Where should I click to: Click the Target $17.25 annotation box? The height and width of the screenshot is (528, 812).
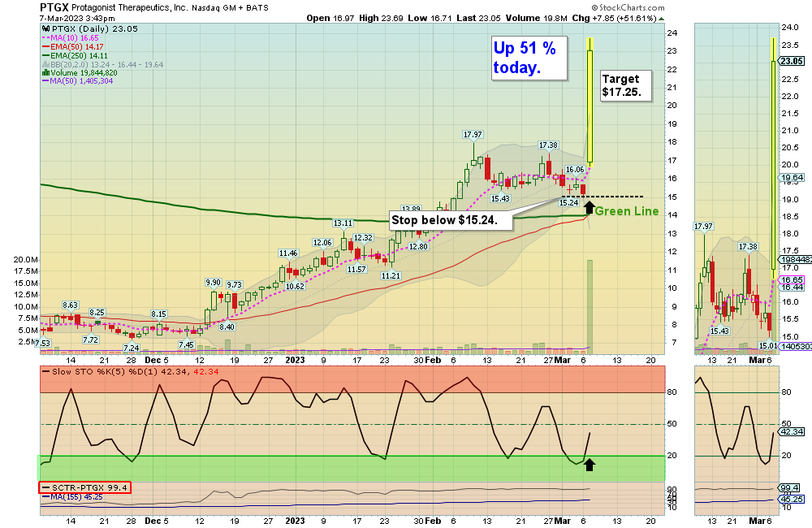coord(624,84)
